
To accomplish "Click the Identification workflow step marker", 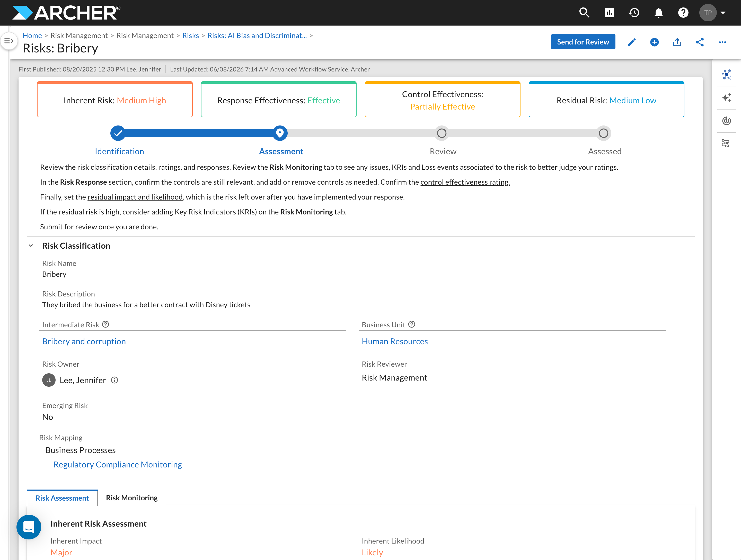I will click(118, 133).
